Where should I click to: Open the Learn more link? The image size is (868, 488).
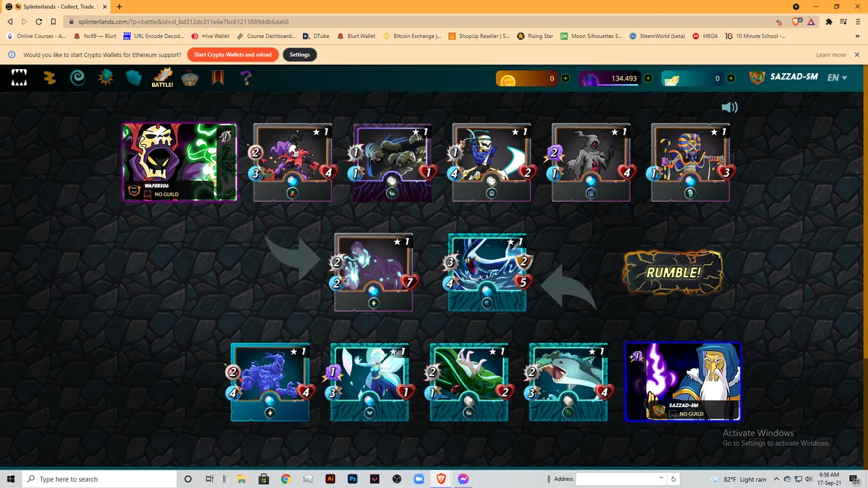coord(831,55)
